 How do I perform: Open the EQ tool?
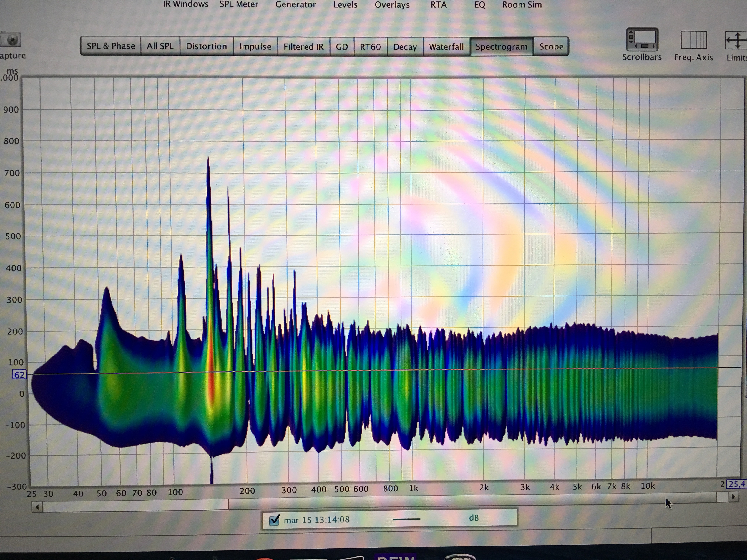[479, 4]
